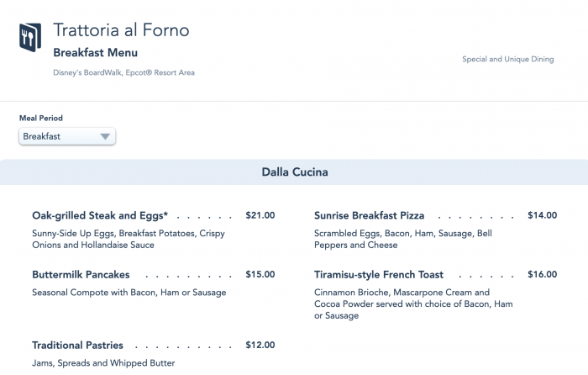Viewport: 588px width, 375px height.
Task: Select the Oak-grilled Steak and Eggs item
Action: coord(100,215)
